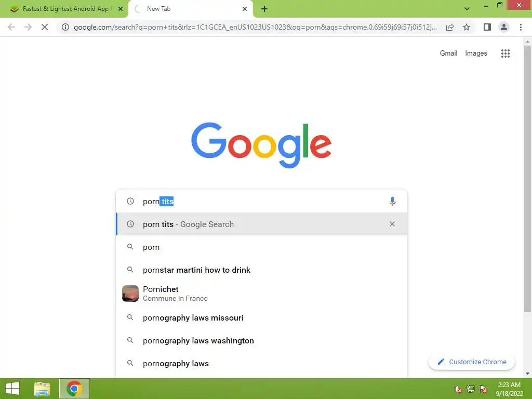Screen dimensions: 532x399
Task: Start voice search with the microphone icon
Action: click(x=392, y=201)
